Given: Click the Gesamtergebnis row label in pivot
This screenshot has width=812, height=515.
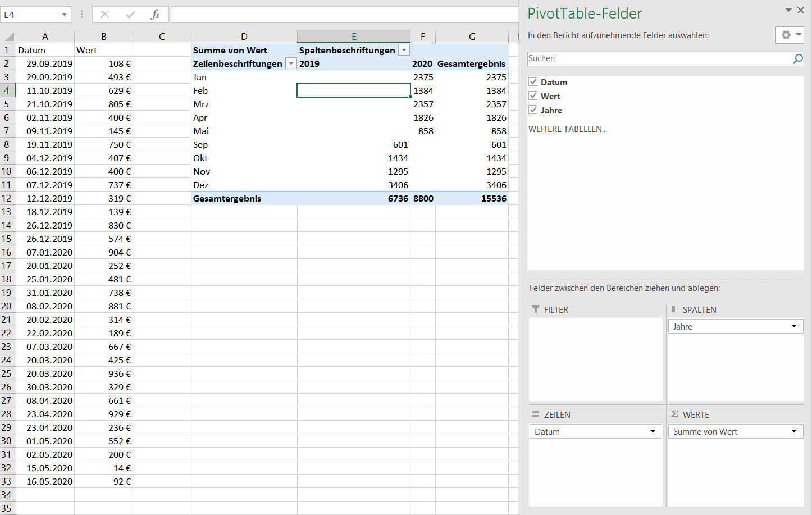Looking at the screenshot, I should pos(244,198).
